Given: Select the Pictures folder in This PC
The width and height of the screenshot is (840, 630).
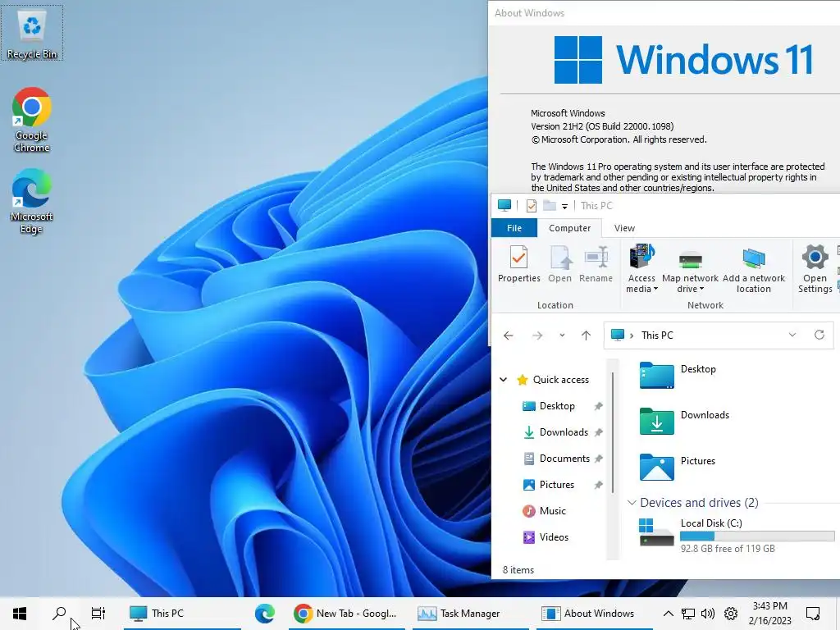Looking at the screenshot, I should [678, 467].
